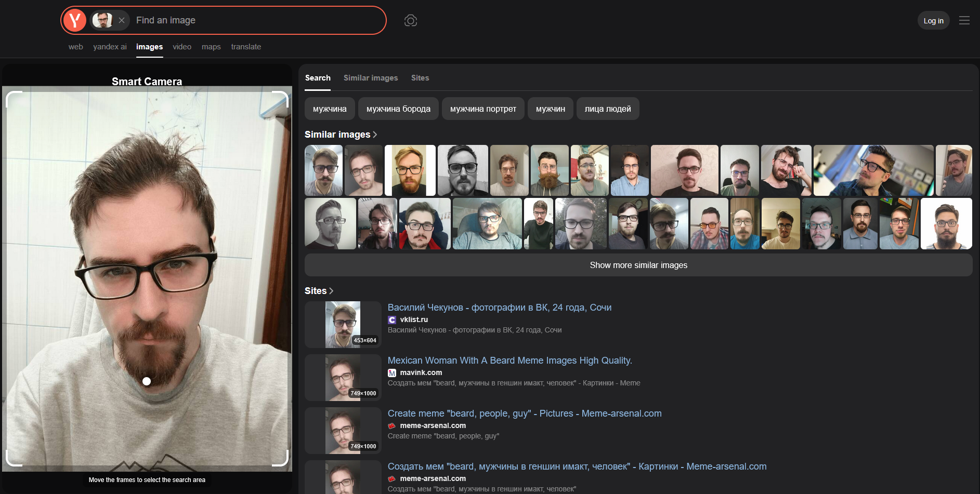Click the мужчина suggestion chip
980x494 pixels.
point(330,109)
